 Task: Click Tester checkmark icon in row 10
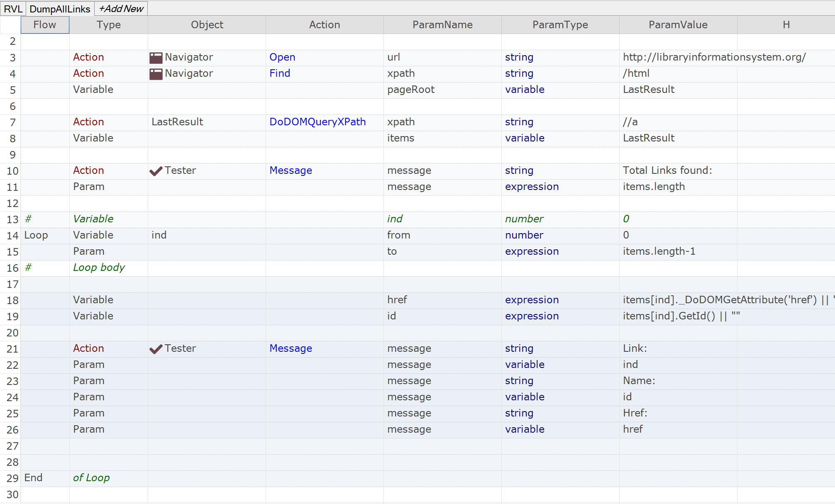pyautogui.click(x=156, y=171)
